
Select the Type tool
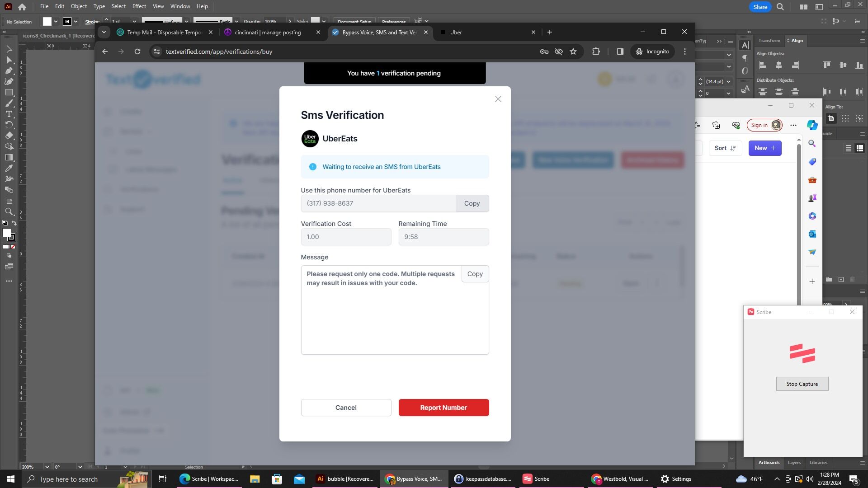pyautogui.click(x=9, y=114)
